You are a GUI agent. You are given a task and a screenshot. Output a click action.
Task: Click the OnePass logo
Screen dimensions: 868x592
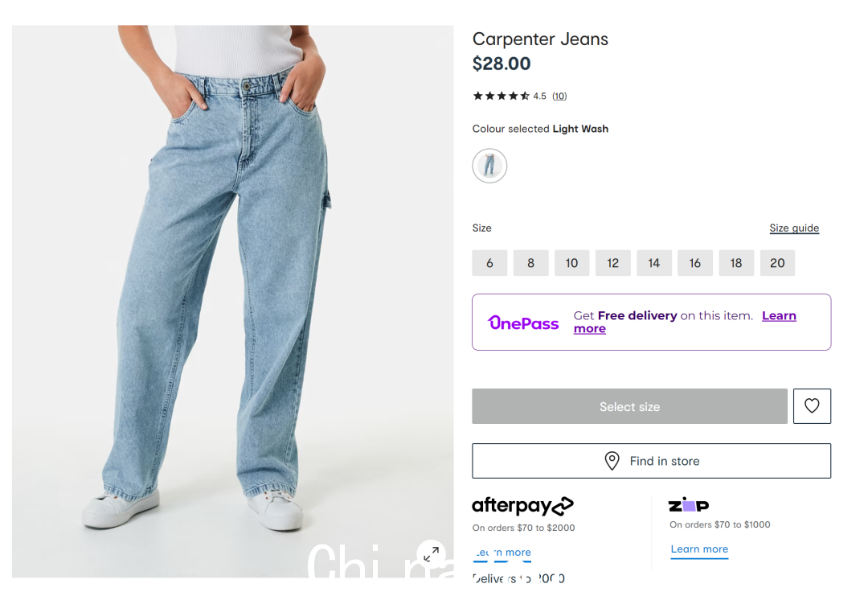click(523, 323)
